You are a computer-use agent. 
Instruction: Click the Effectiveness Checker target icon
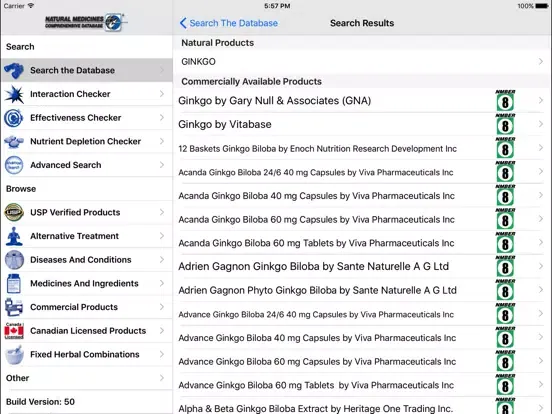pyautogui.click(x=14, y=118)
